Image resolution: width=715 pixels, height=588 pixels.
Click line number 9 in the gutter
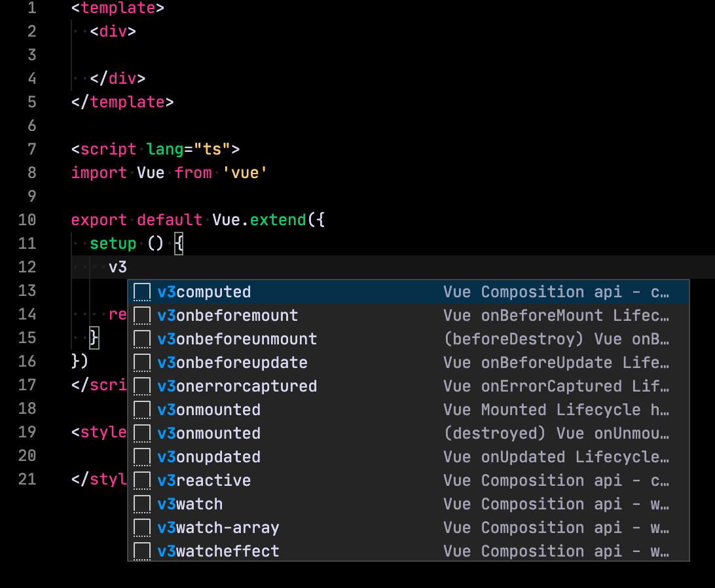pos(32,196)
